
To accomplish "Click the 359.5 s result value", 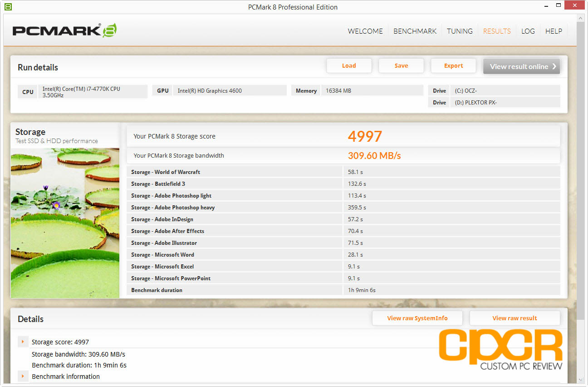I will pyautogui.click(x=357, y=207).
